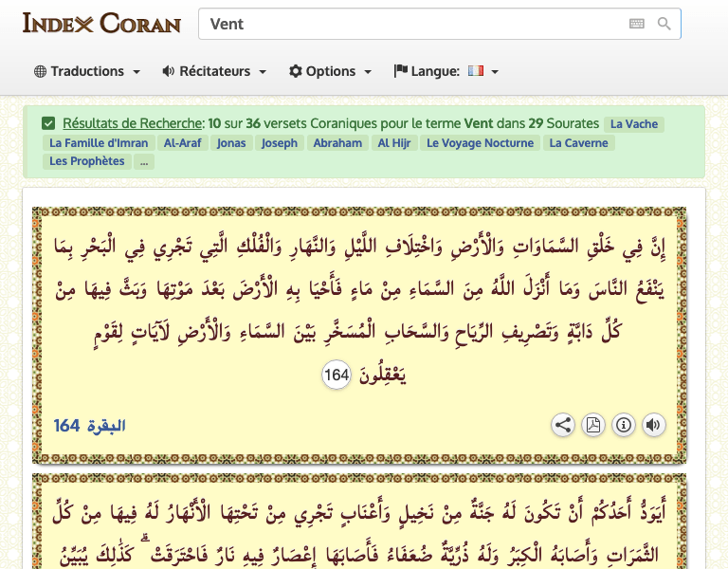Play audio for verse 164

click(654, 425)
